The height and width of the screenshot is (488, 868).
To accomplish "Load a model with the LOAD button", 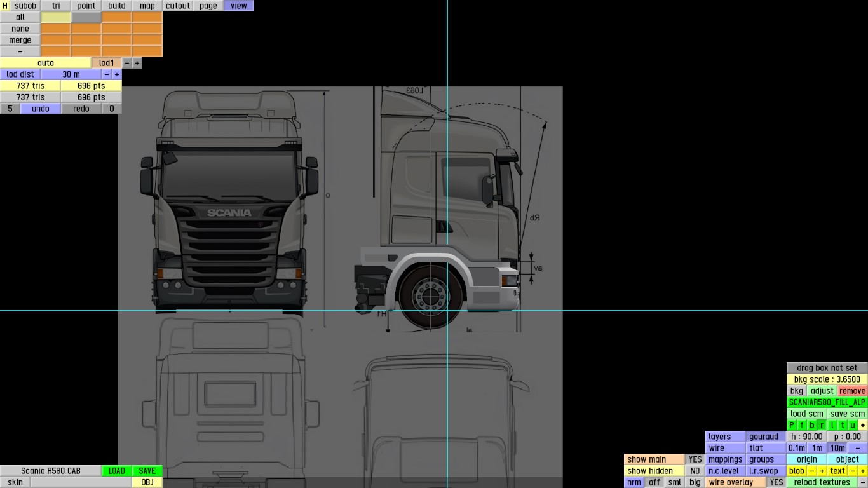I will point(117,471).
